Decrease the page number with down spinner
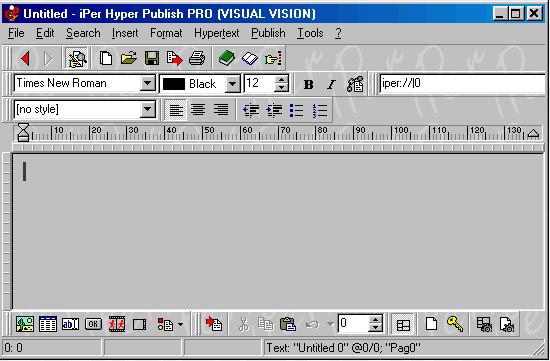The width and height of the screenshot is (550, 361). coord(376,327)
